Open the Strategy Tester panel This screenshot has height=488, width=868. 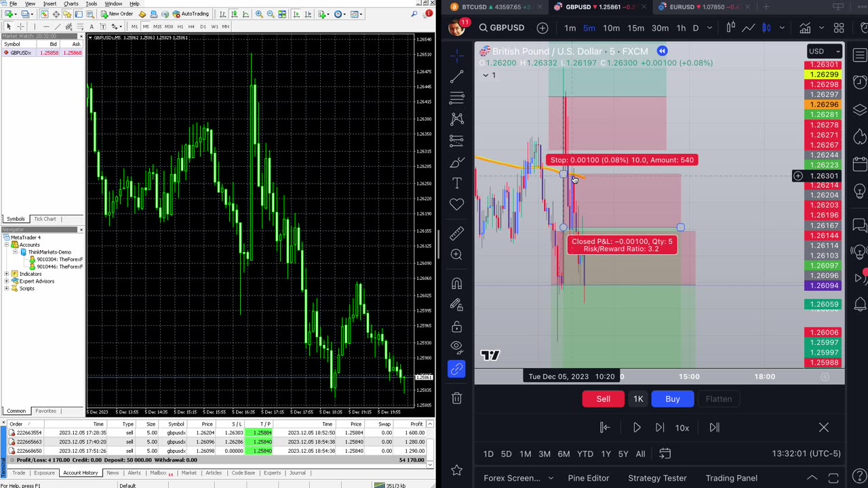(657, 478)
